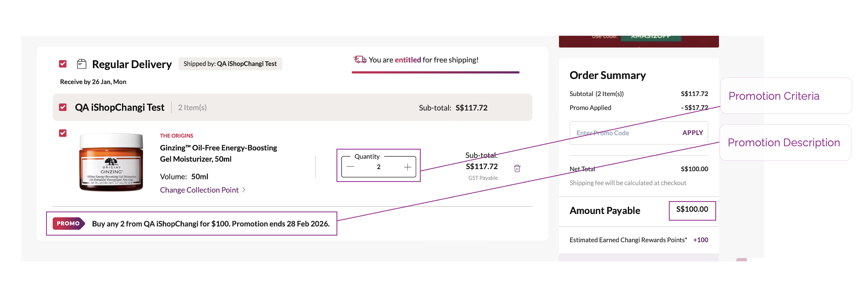Expand the Change Collection Point chevron
Image resolution: width=868 pixels, height=295 pixels.
tap(244, 190)
